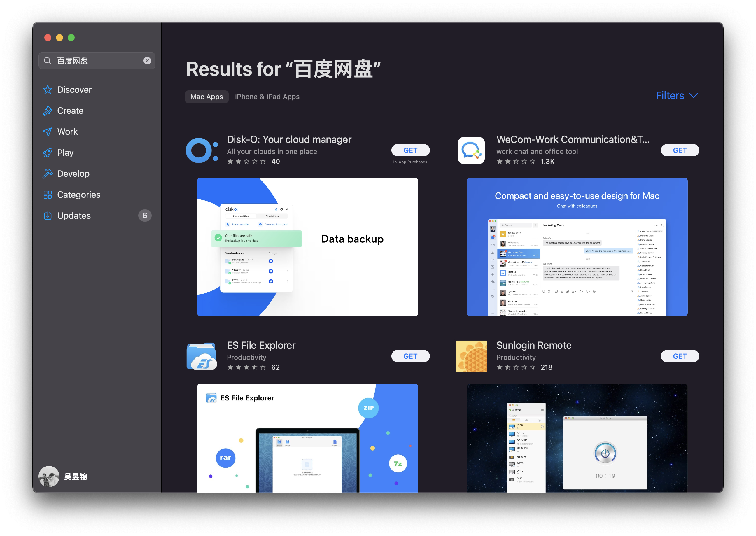
Task: Click the Categories grid icon
Action: point(48,195)
